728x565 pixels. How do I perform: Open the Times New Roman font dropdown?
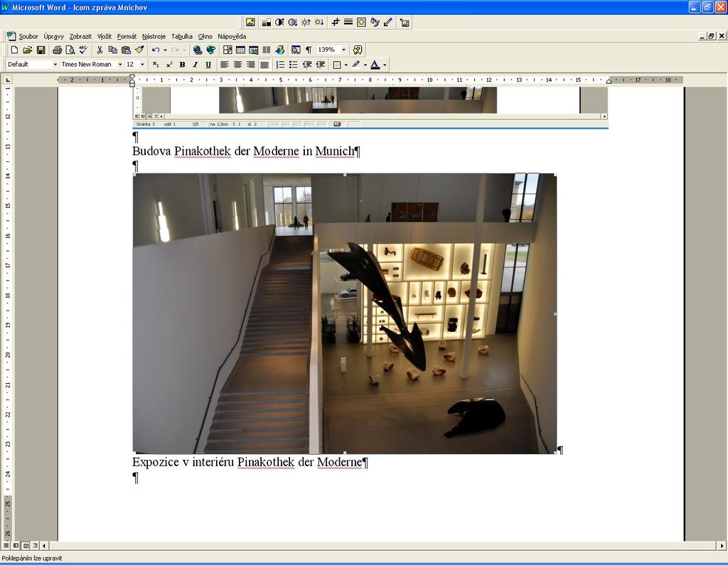[x=119, y=65]
